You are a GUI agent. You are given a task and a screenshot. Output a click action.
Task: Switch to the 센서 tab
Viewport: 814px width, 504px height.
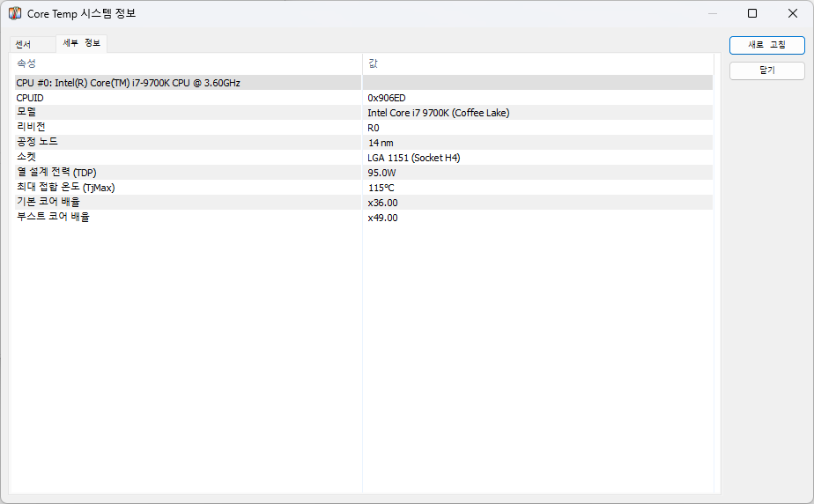point(33,44)
